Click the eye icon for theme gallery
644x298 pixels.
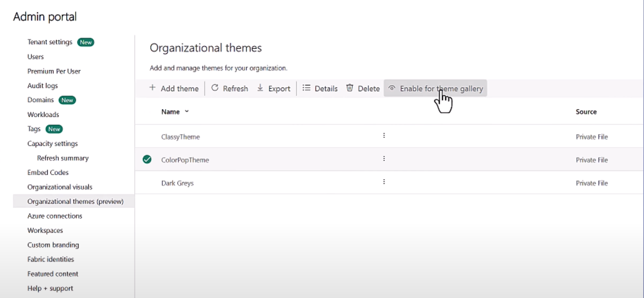coord(391,88)
